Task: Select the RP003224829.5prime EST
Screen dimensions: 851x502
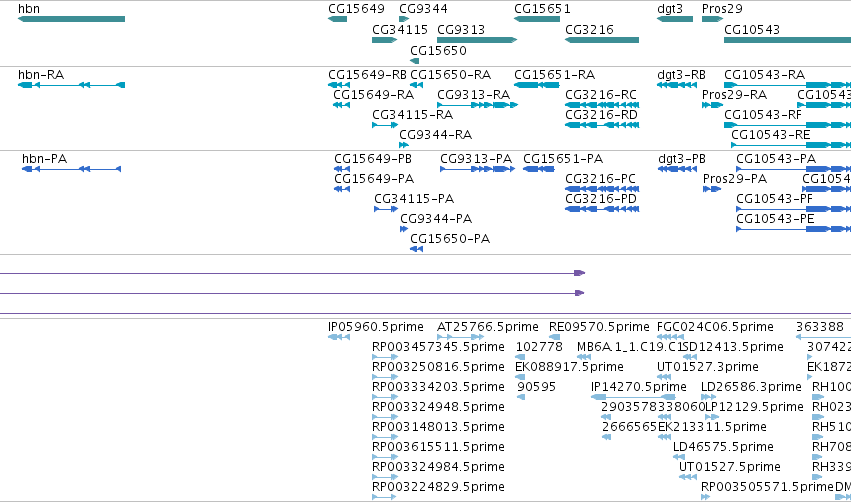Action: tap(384, 498)
